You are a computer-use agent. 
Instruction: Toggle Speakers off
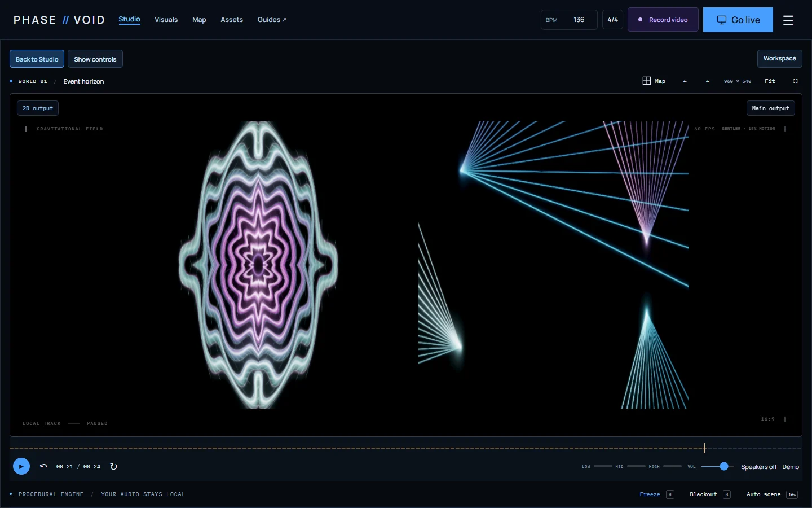[758, 467]
